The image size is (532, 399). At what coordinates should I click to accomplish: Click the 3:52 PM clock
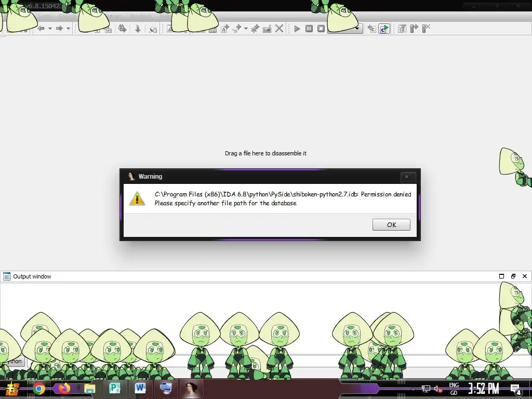pos(484,389)
